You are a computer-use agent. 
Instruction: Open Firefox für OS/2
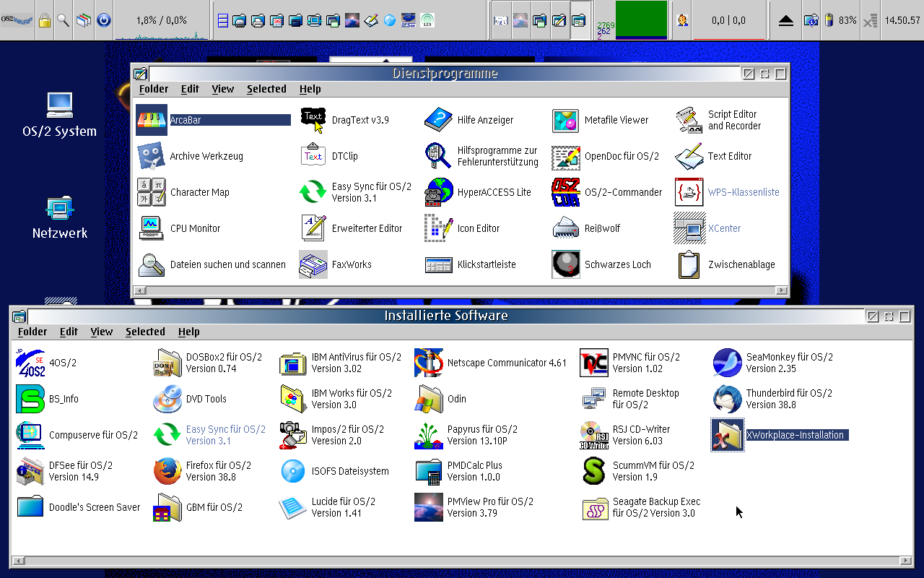167,471
